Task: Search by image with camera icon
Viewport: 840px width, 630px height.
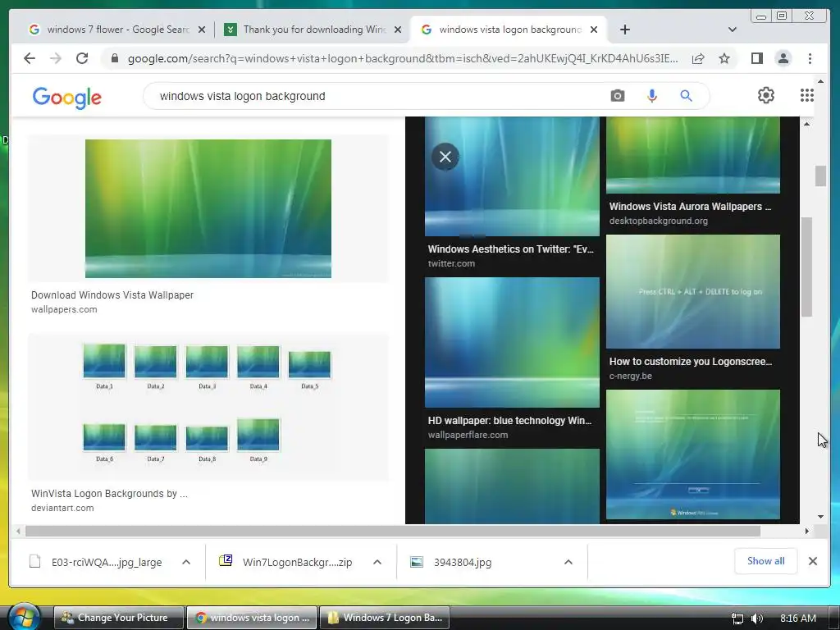Action: (617, 96)
